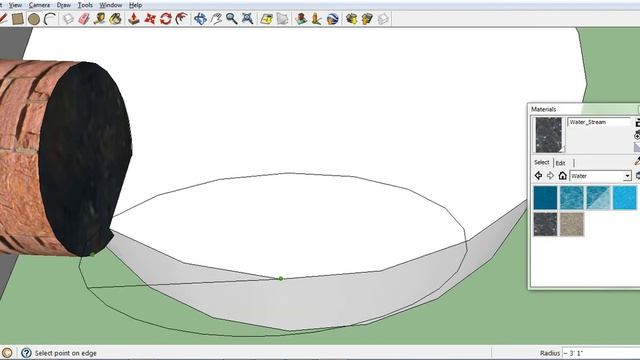Click the Materials back arrow

pos(538,176)
